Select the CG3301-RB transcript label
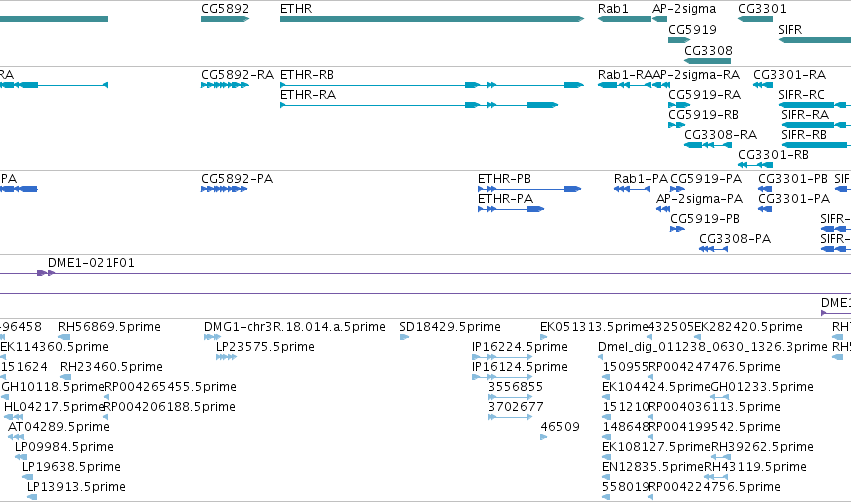Screen dimensions: 851x502 (x=773, y=155)
